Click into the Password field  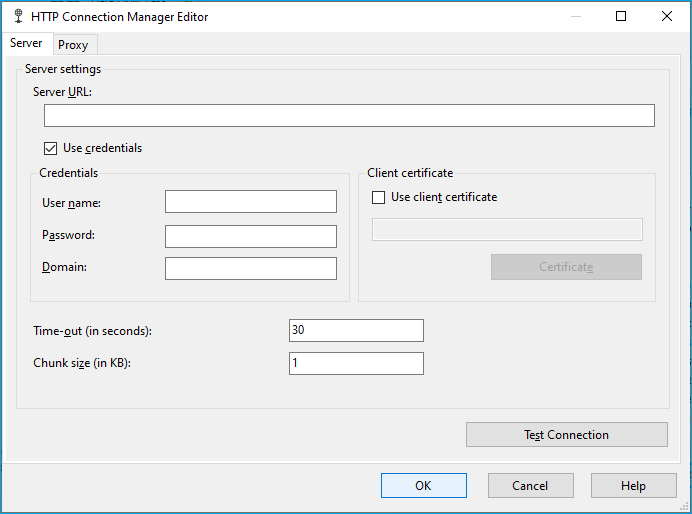251,236
